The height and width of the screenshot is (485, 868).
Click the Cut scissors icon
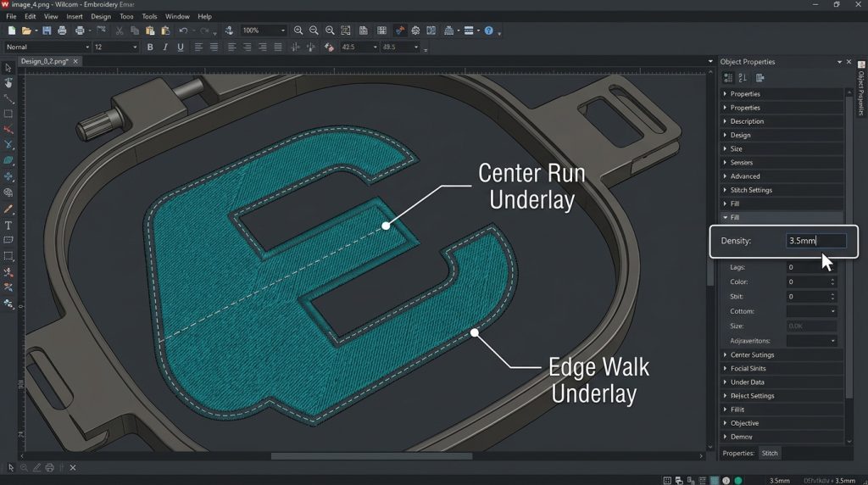pos(120,31)
